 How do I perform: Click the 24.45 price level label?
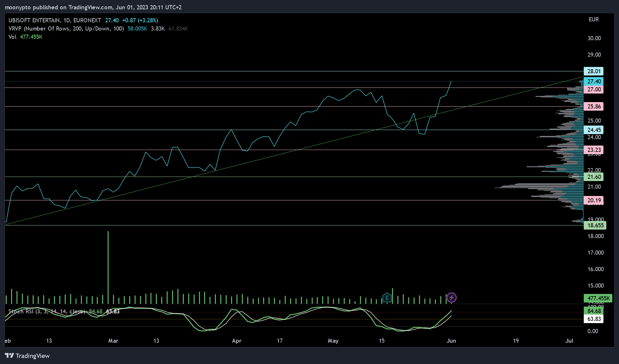click(x=594, y=130)
